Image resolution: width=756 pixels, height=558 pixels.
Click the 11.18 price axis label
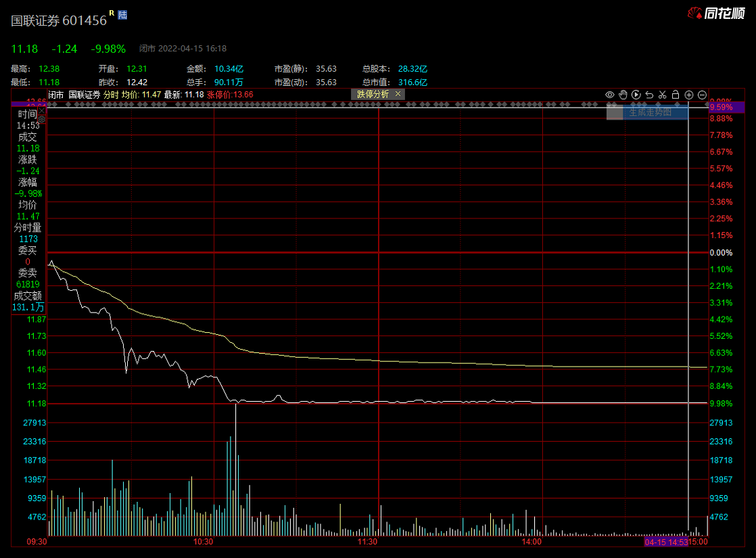(37, 403)
